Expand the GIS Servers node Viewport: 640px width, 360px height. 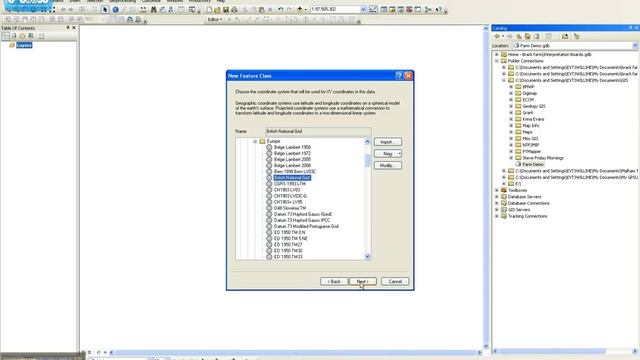[497, 210]
